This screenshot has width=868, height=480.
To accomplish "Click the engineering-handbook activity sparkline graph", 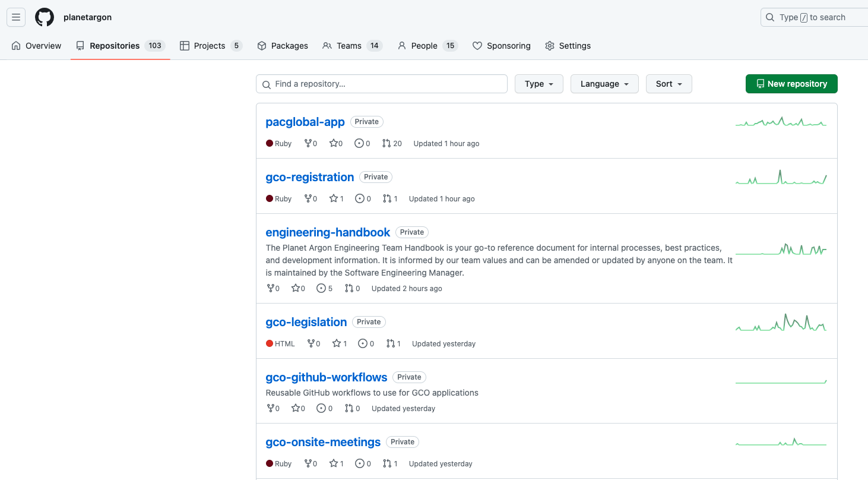I will (781, 249).
